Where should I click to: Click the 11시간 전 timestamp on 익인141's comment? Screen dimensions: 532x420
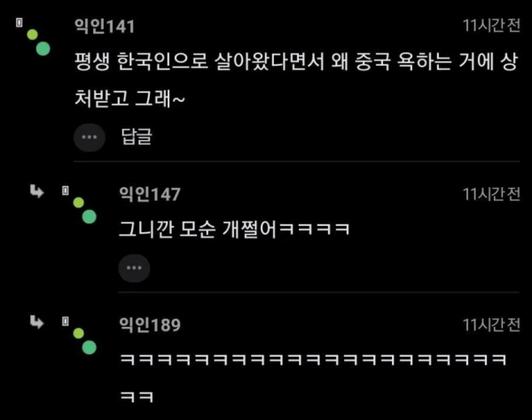coord(491,26)
